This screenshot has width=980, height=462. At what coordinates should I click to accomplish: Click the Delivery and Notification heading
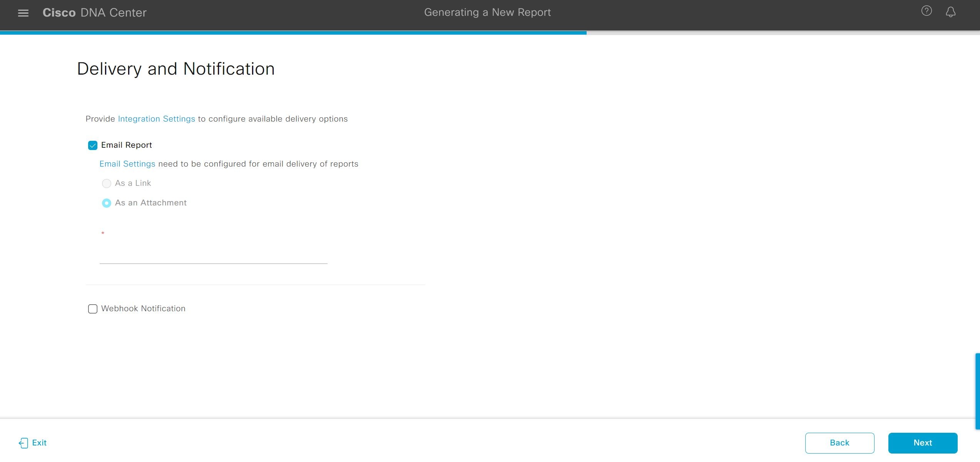[176, 69]
